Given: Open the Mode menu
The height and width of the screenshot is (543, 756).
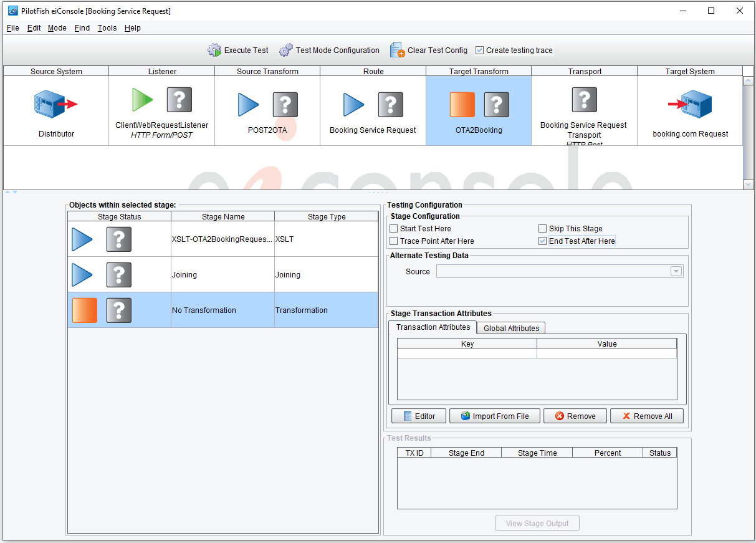Looking at the screenshot, I should (x=57, y=28).
